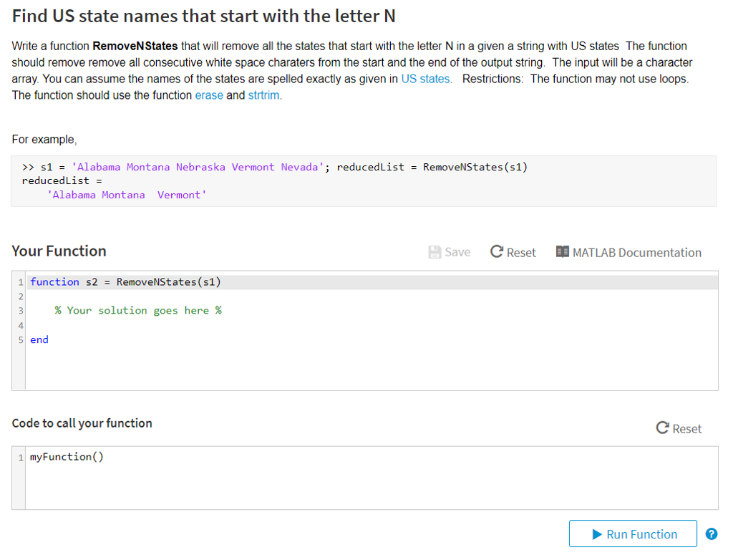The width and height of the screenshot is (733, 560).
Task: Click the Reset arrow icon in call-code section
Action: point(662,428)
